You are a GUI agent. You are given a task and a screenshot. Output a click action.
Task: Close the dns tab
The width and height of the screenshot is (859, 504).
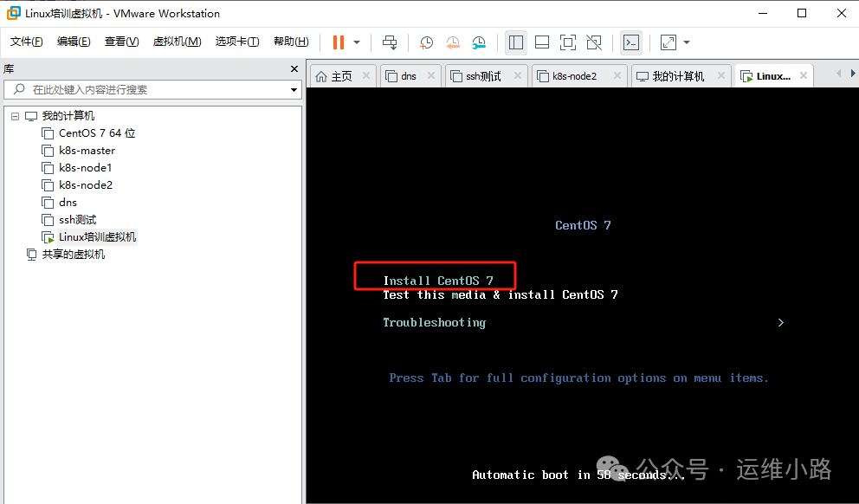click(431, 75)
